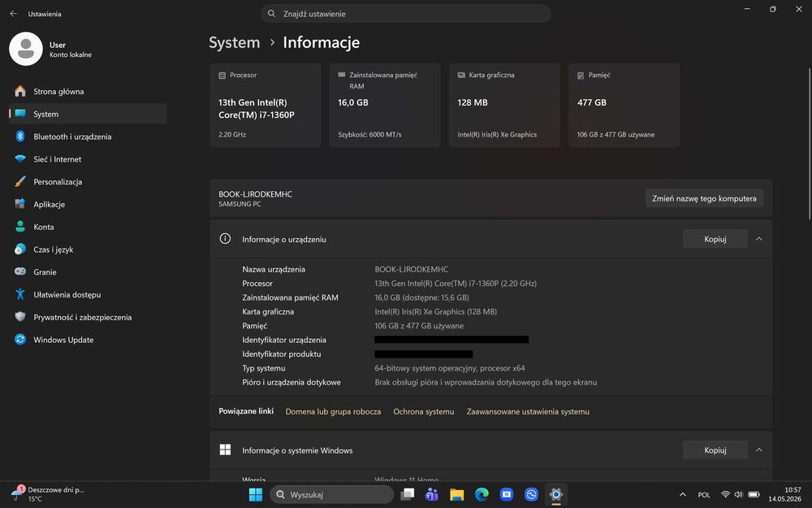
Task: Click the Strona główna home icon
Action: point(20,91)
